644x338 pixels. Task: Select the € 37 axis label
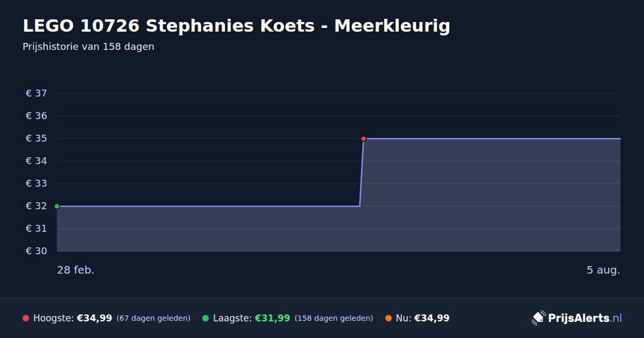click(x=36, y=93)
